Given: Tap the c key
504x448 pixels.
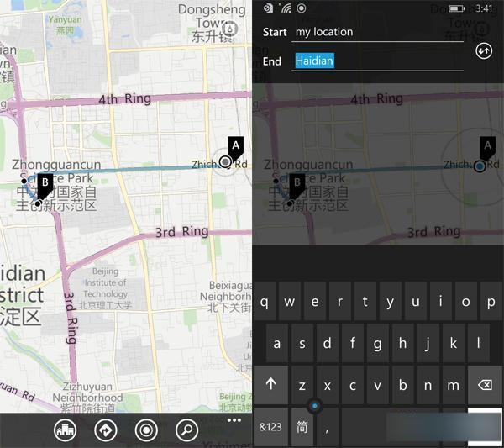Looking at the screenshot, I should click(353, 385).
